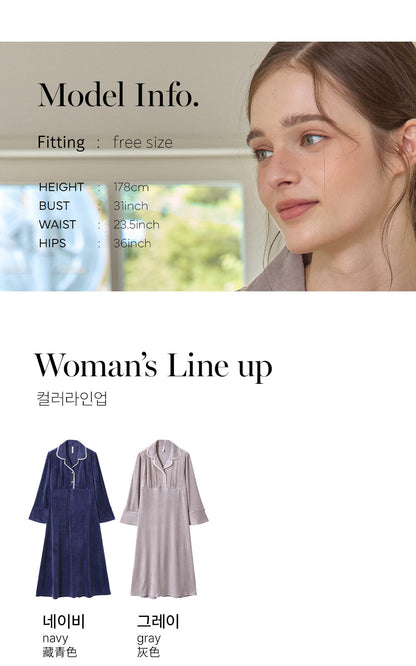Click the 'gray' English color text
Viewport: 416px width, 666px height.
149,638
